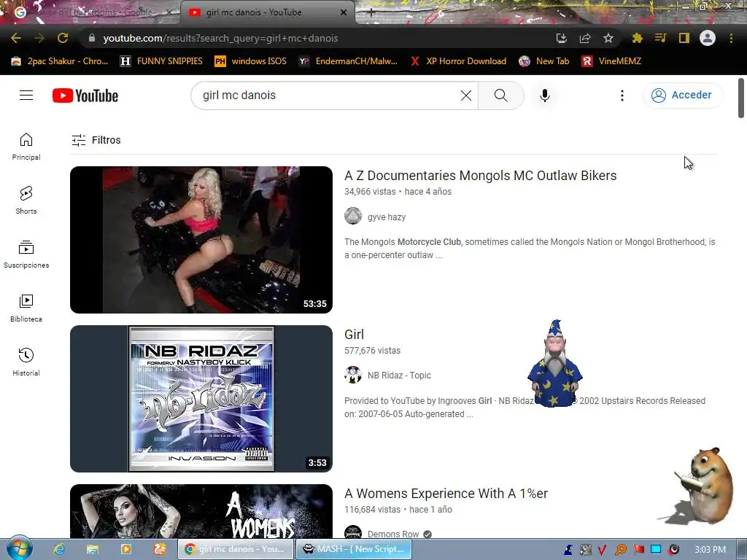
Task: Open the A Womens Experience thumbnail
Action: click(x=201, y=511)
